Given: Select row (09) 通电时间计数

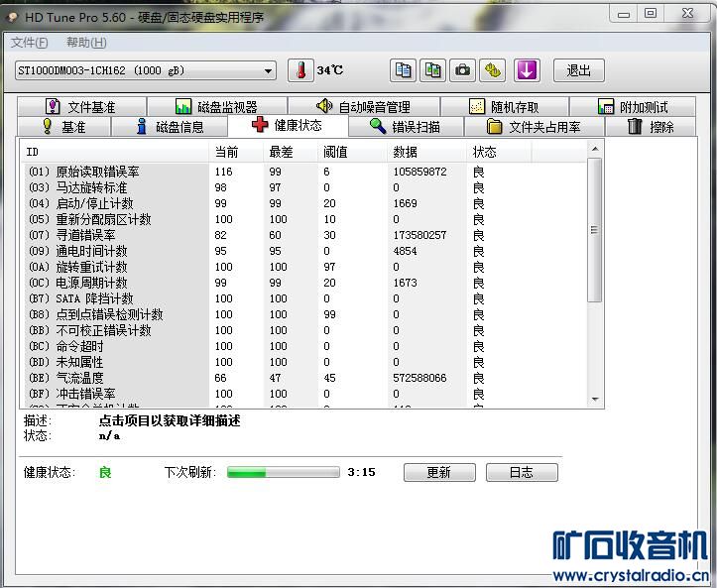Looking at the screenshot, I should click(x=303, y=251).
